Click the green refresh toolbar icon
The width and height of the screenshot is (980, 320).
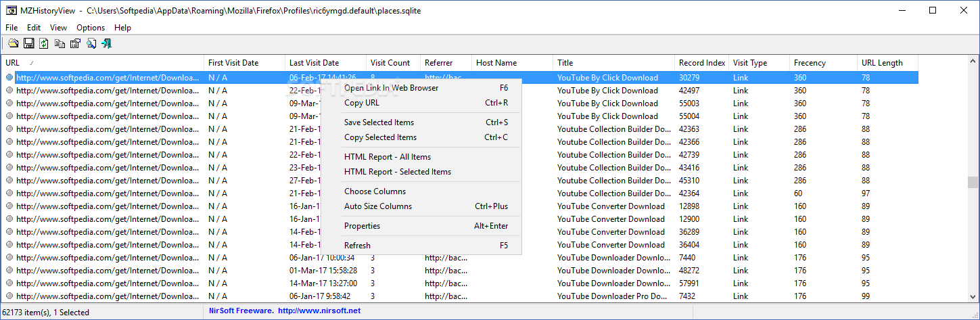click(x=44, y=43)
